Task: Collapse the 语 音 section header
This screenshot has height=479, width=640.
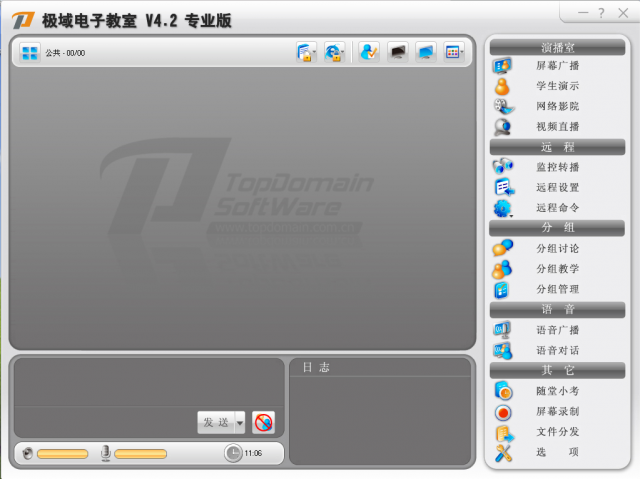Action: (557, 309)
